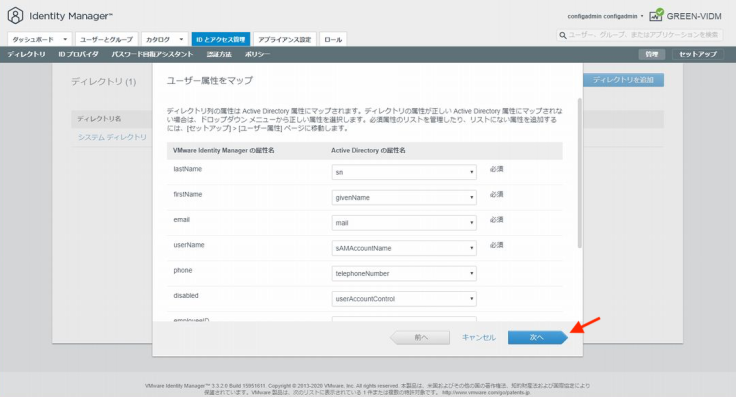Open the カタログ dropdown arrow
This screenshot has height=397, width=736.
(181, 39)
